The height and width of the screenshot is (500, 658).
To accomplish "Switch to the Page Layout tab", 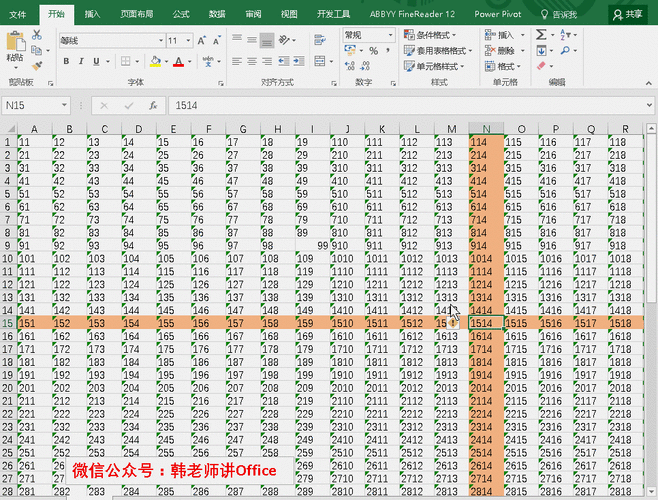I will [136, 14].
